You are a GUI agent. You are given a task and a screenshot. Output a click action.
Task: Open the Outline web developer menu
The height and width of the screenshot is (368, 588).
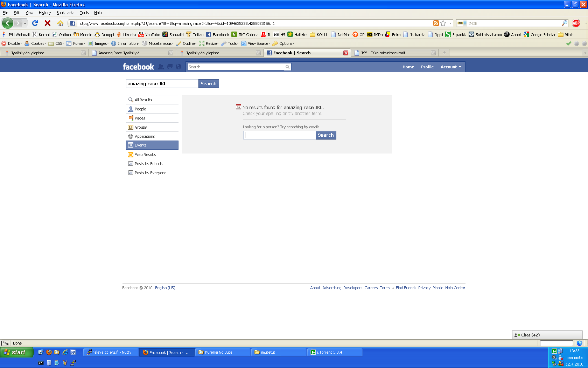tap(186, 43)
